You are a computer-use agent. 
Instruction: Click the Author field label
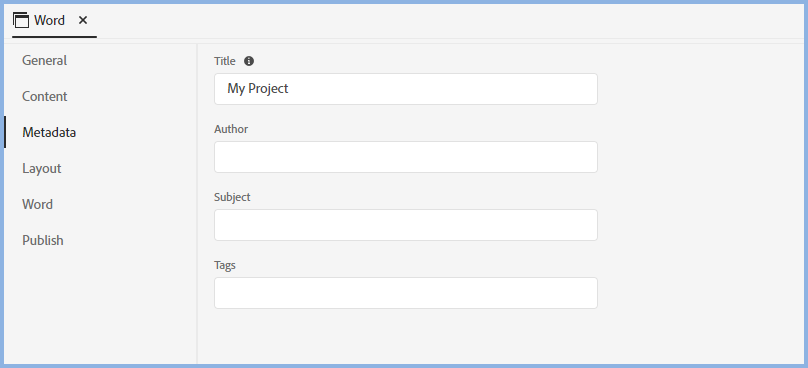click(231, 129)
